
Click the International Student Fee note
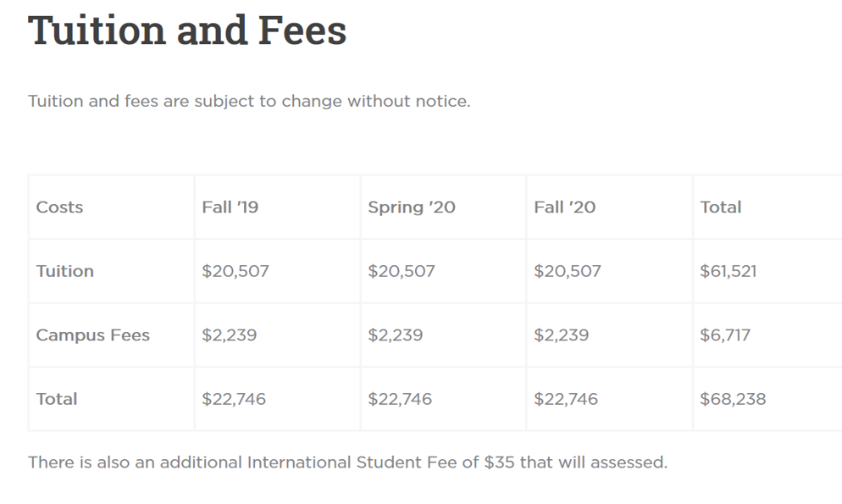coord(347,462)
